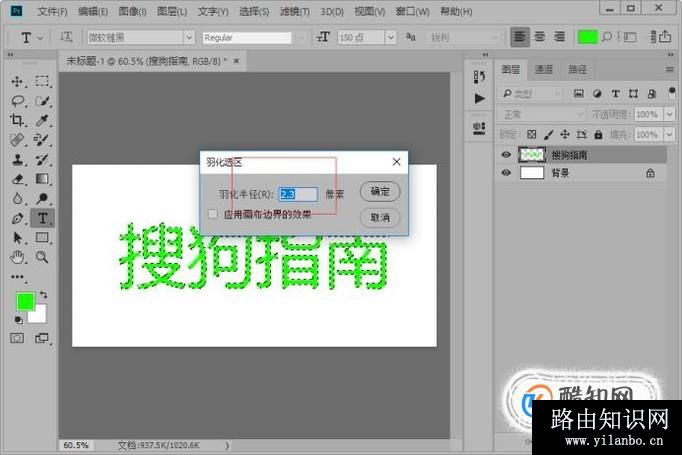
Task: Select the Rectangular Marquee tool
Action: point(42,81)
